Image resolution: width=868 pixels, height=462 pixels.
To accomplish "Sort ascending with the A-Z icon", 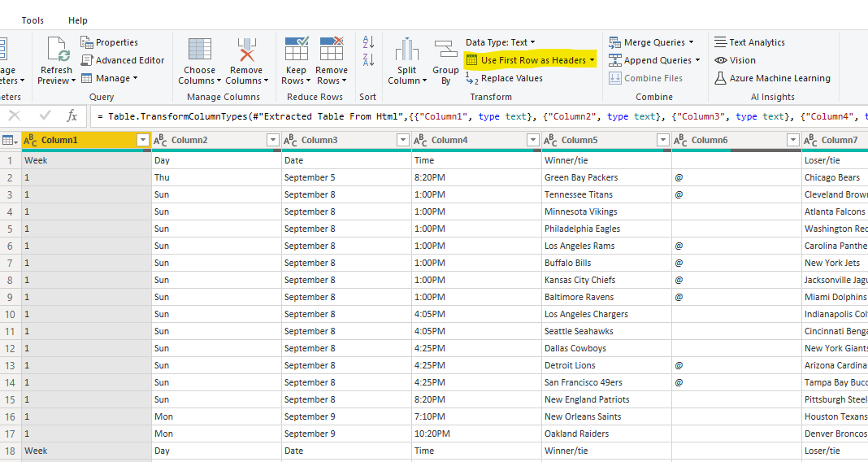I will (368, 41).
